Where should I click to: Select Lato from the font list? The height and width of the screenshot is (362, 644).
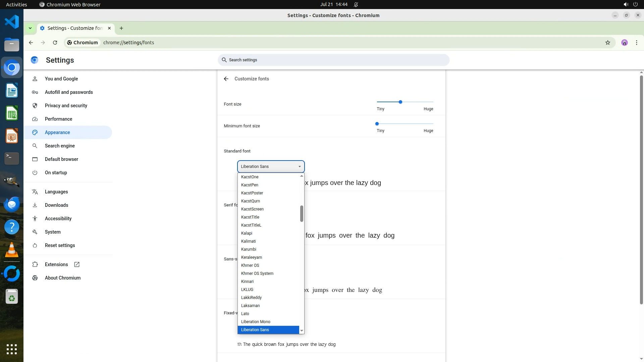tap(245, 314)
